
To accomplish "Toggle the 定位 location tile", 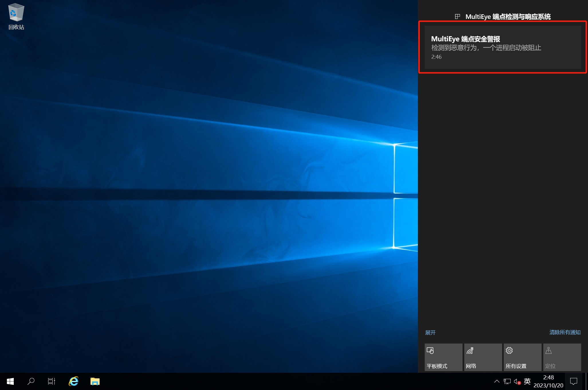I will coord(562,357).
